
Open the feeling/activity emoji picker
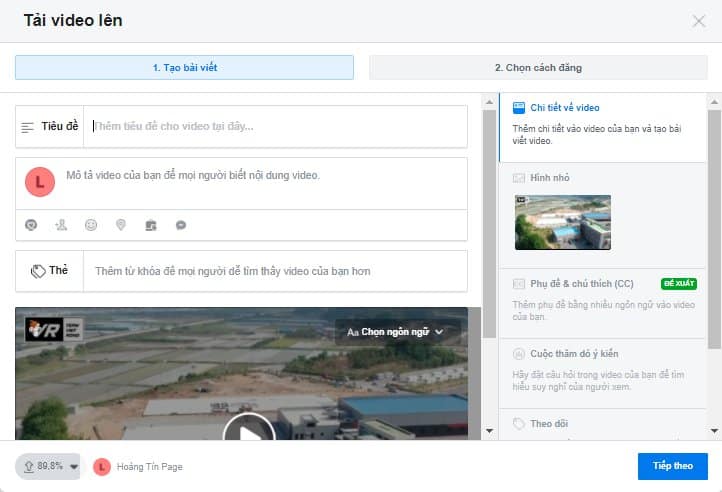click(x=91, y=225)
